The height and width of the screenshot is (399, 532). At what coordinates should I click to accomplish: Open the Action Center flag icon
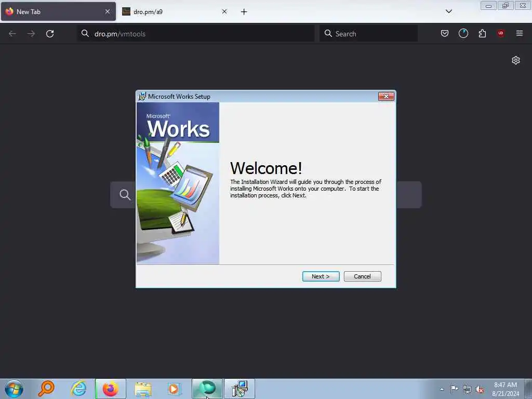pos(454,389)
